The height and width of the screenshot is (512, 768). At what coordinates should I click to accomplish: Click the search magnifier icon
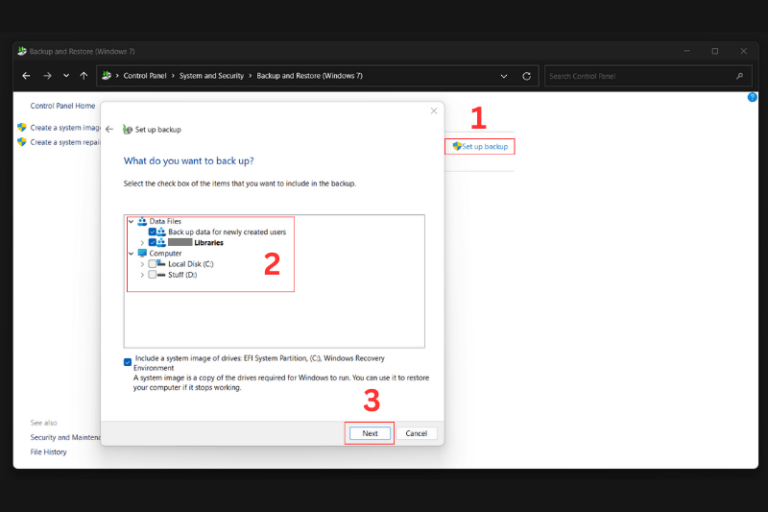pyautogui.click(x=740, y=76)
